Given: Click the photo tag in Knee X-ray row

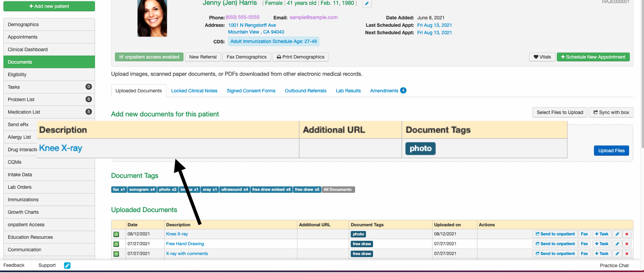Looking at the screenshot, I should point(358,234).
